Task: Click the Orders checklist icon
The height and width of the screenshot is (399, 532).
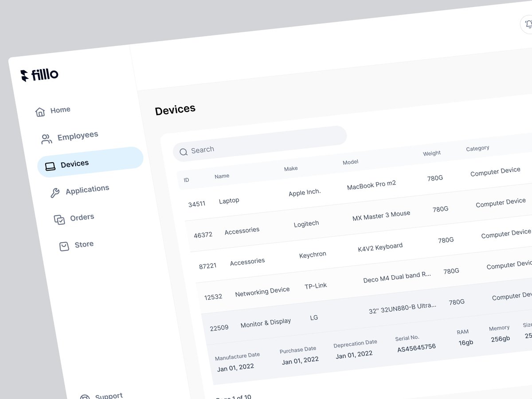Action: [x=59, y=219]
